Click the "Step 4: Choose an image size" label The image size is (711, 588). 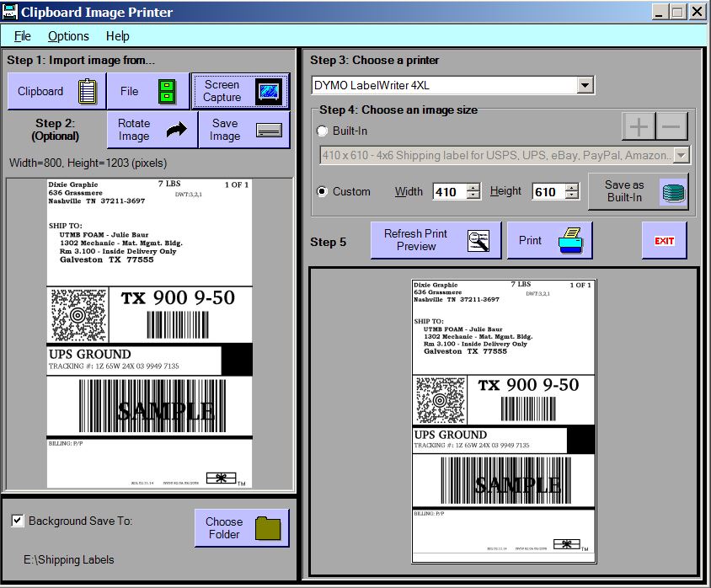[x=398, y=110]
